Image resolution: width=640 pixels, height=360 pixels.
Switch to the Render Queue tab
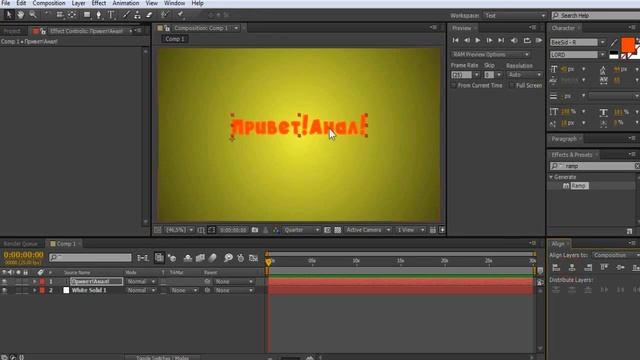point(20,244)
